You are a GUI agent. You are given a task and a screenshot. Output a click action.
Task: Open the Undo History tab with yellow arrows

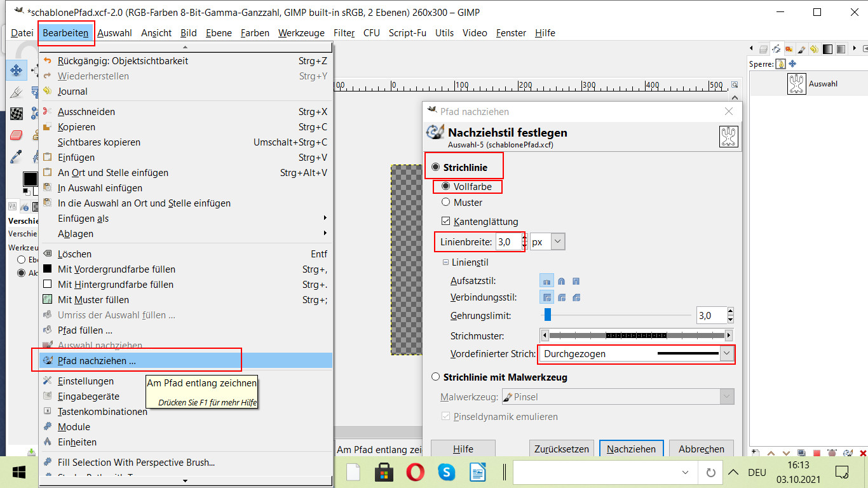(x=815, y=48)
